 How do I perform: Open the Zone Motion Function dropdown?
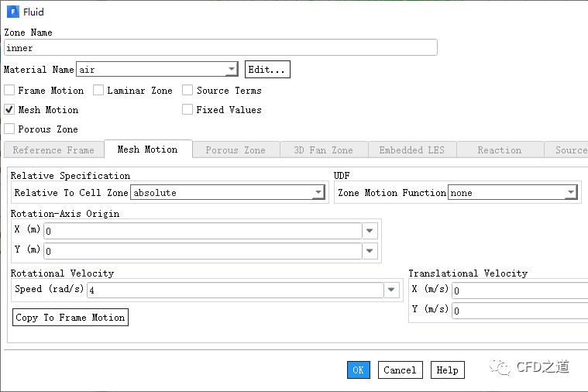pos(570,193)
